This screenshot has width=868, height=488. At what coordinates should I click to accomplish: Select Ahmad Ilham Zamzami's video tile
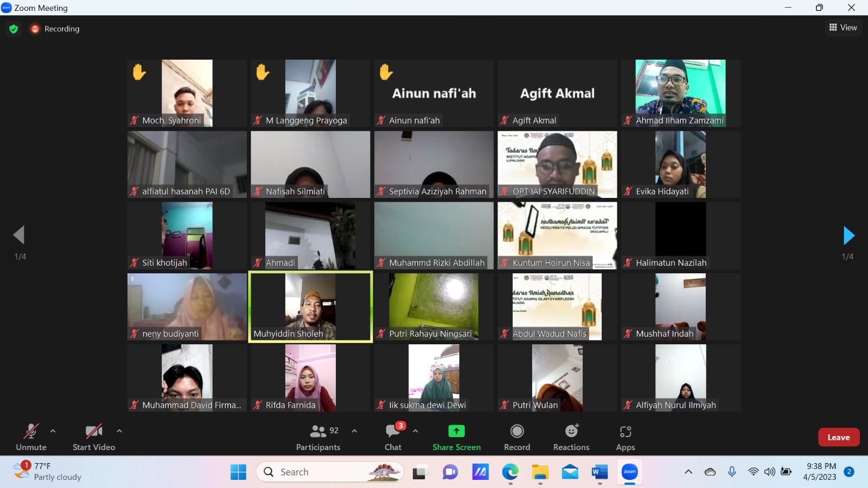tap(680, 92)
